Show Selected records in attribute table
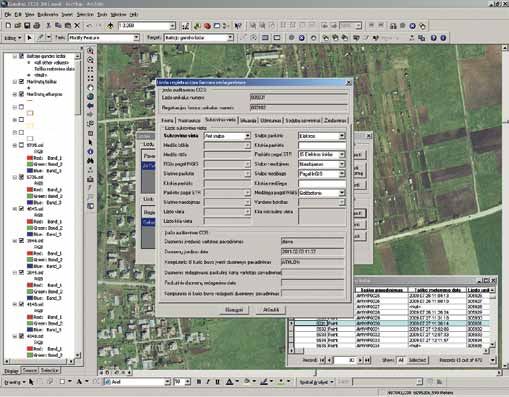The width and height of the screenshot is (509, 397). (417, 360)
